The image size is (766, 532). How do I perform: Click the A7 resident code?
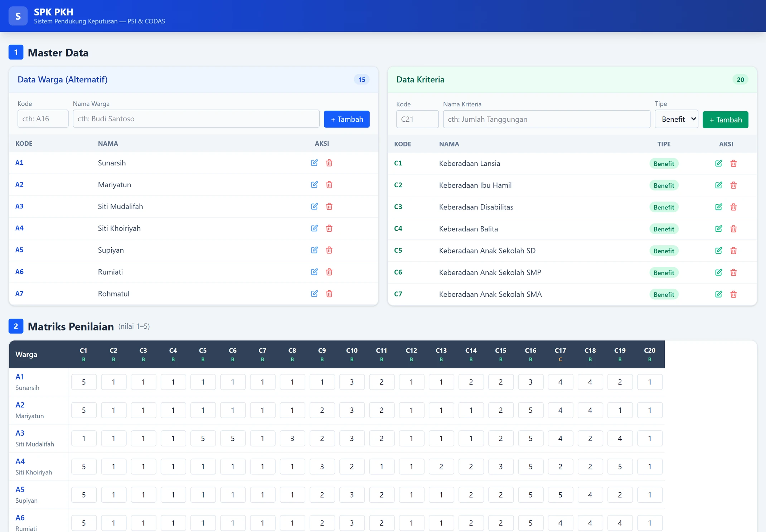point(19,294)
